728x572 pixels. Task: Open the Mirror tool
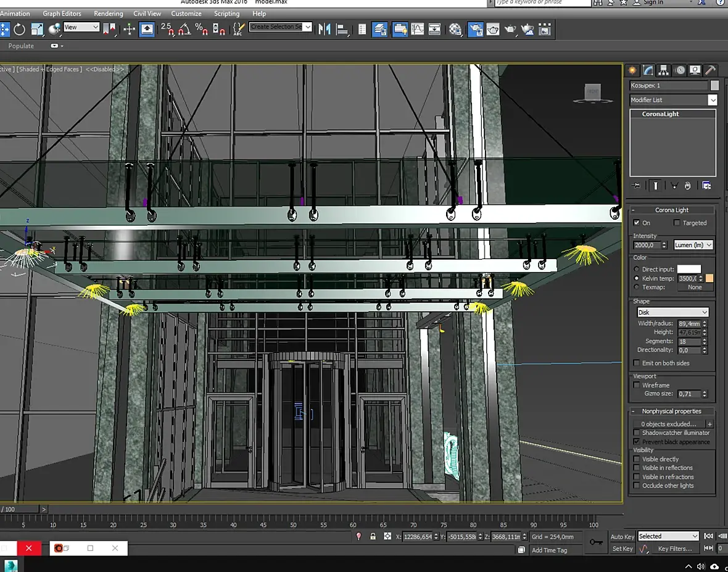(x=324, y=29)
